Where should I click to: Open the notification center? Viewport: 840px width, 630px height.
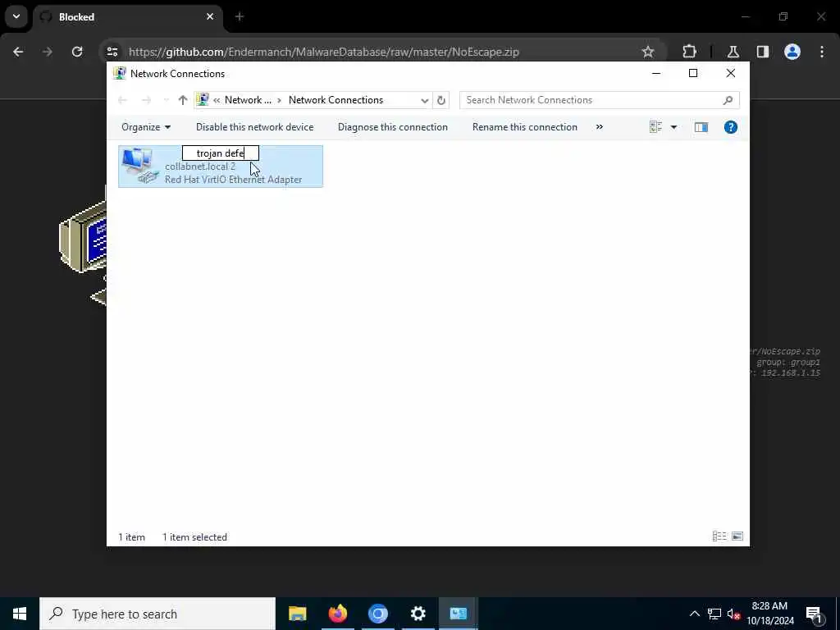tap(814, 614)
